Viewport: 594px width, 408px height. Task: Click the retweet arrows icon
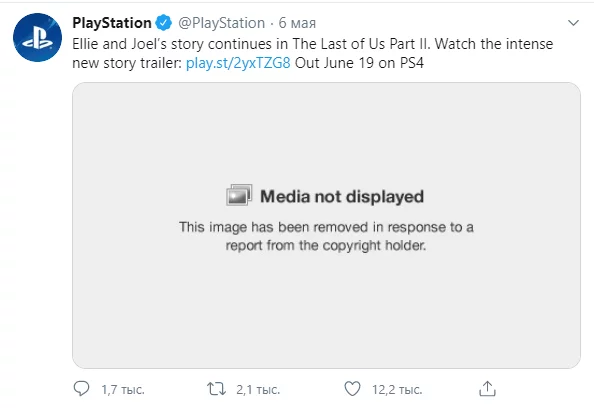point(216,389)
